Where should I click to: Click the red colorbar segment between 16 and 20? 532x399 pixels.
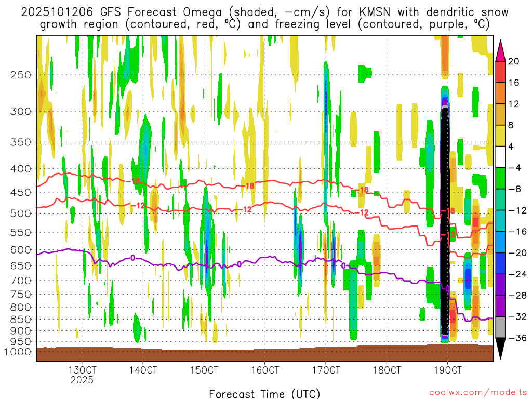click(x=501, y=72)
